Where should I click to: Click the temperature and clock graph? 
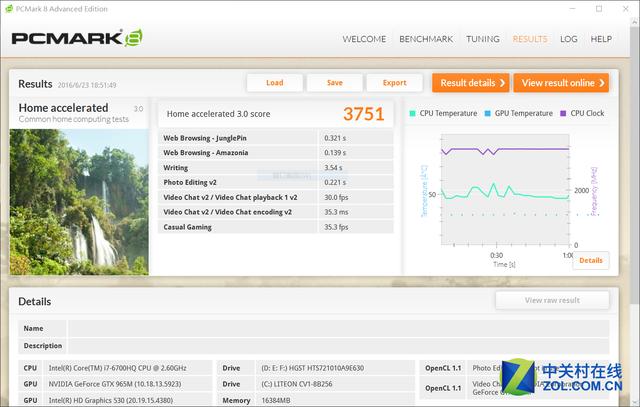pos(505,189)
